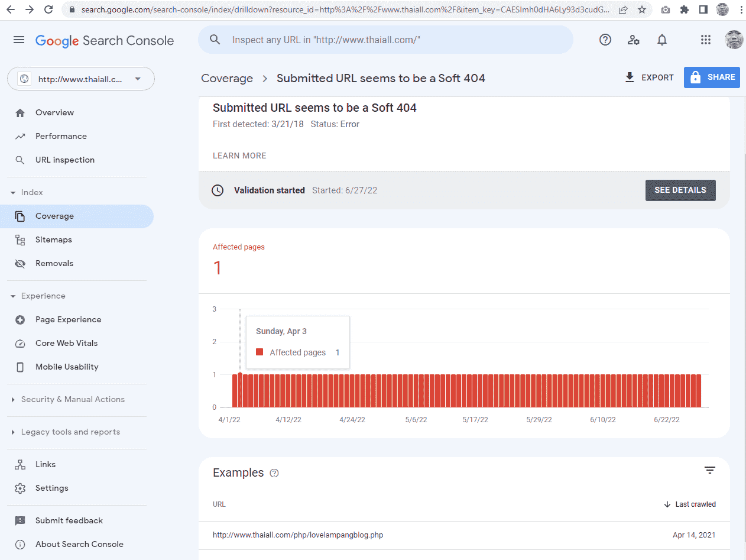Open Core Web Vitals report

(x=66, y=343)
